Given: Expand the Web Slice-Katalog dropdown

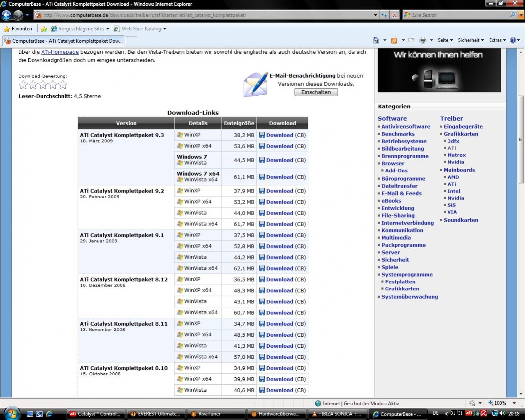Looking at the screenshot, I should (165, 29).
